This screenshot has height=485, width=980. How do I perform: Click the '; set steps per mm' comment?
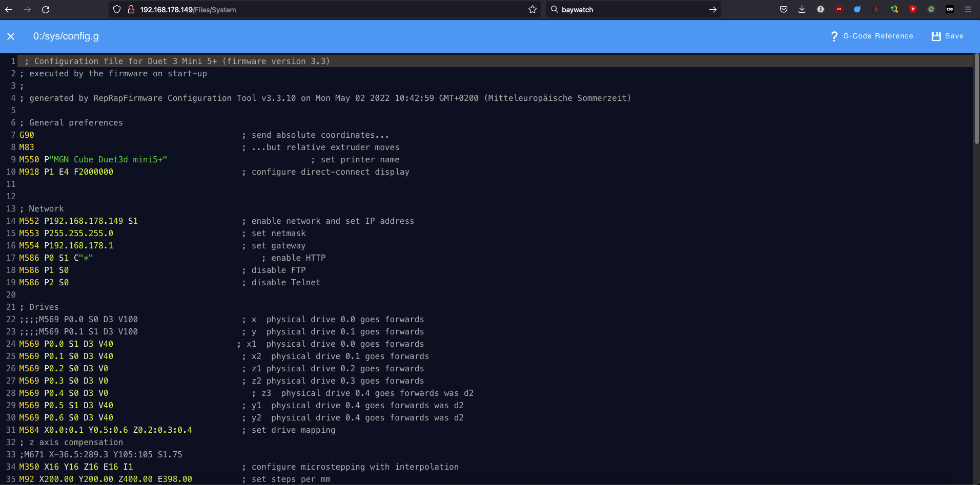pos(286,479)
